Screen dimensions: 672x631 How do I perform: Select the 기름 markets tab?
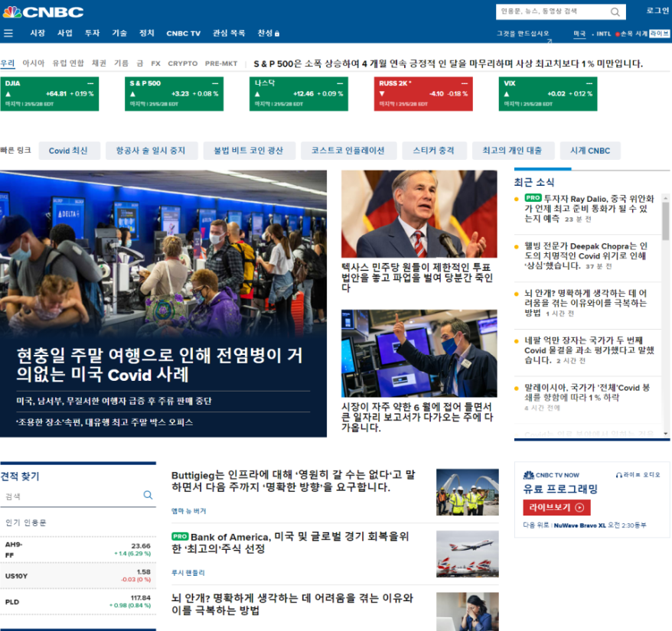(121, 63)
